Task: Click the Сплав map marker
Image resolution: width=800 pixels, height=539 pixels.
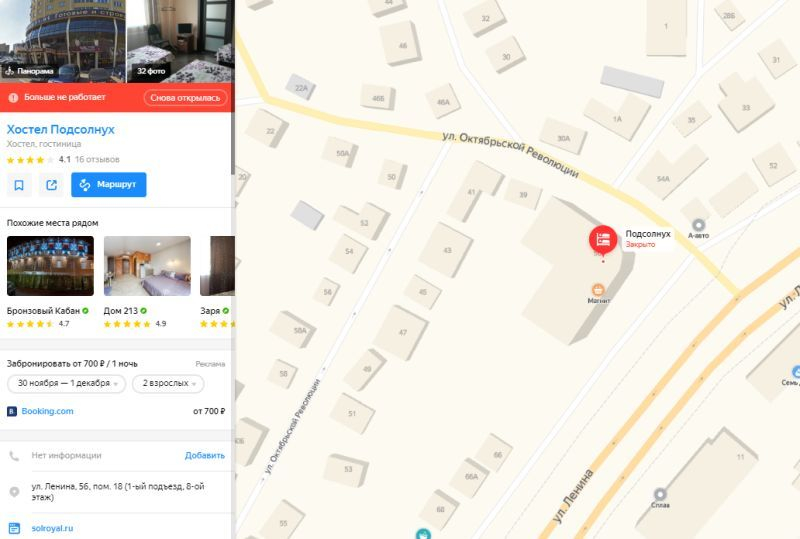Action: click(x=660, y=494)
